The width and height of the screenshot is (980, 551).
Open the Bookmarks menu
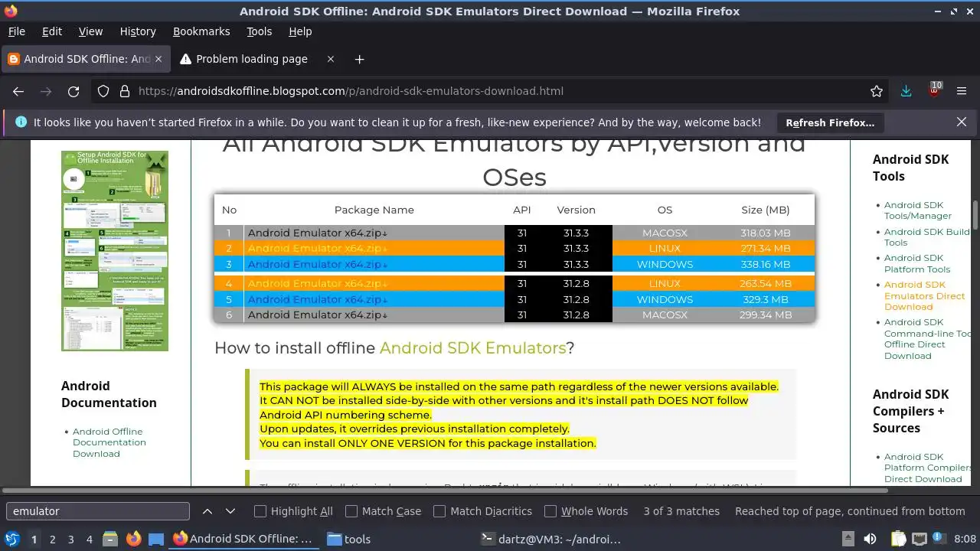pos(201,31)
